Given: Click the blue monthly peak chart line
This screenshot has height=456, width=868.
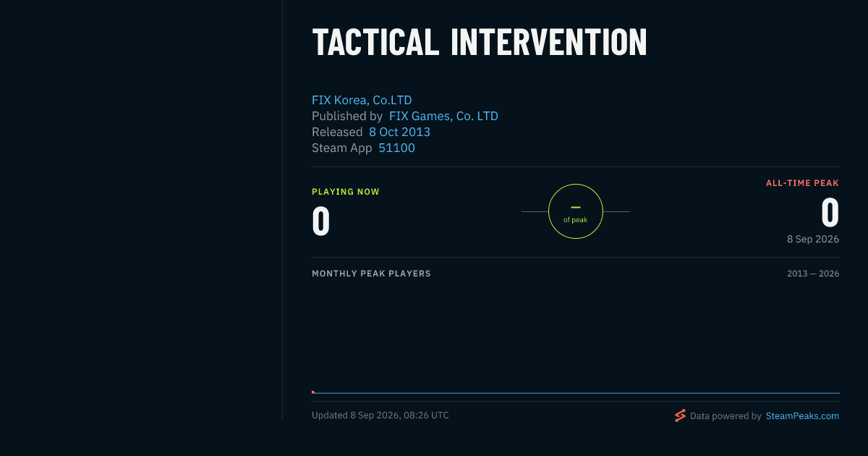Looking at the screenshot, I should [x=576, y=393].
